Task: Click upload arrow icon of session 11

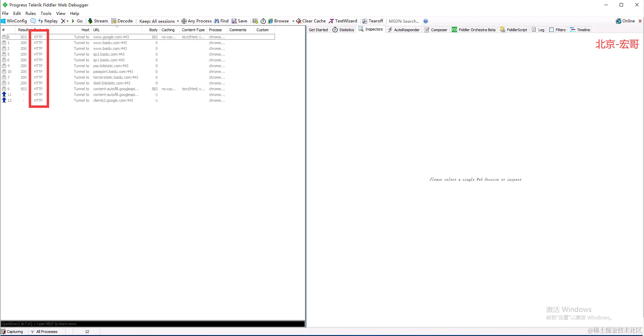Action: point(4,94)
